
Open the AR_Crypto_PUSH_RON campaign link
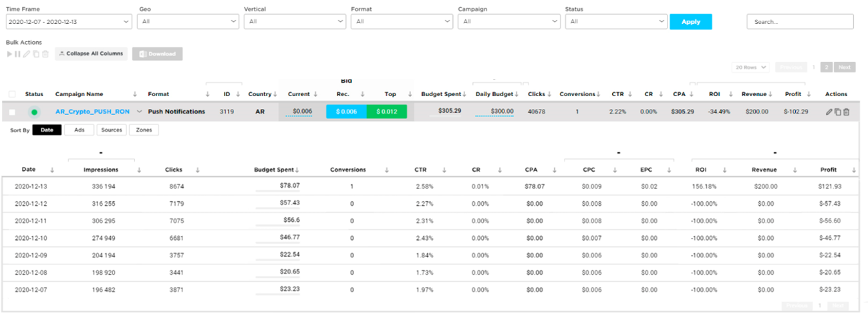[x=93, y=112]
